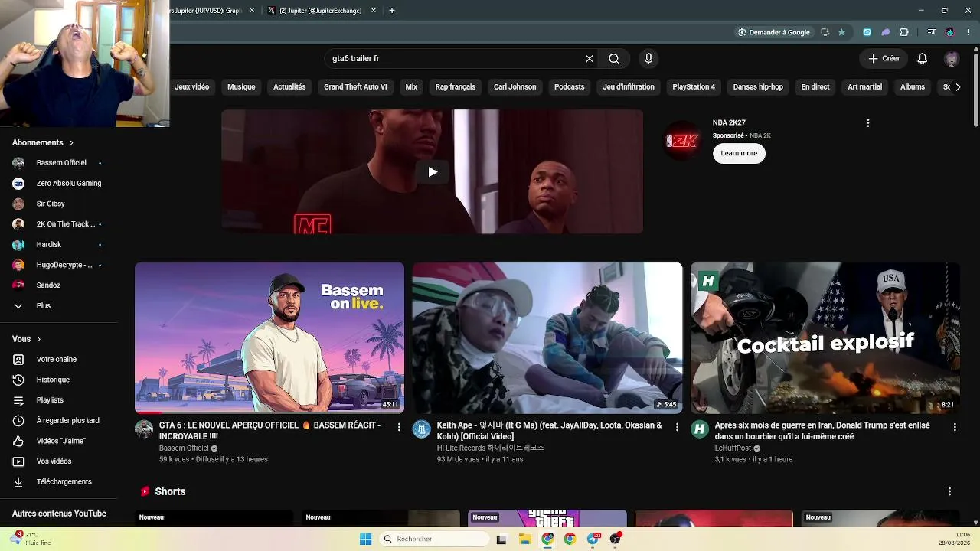The height and width of the screenshot is (551, 980).
Task: Open Chrome media controls icon
Action: pos(931,32)
